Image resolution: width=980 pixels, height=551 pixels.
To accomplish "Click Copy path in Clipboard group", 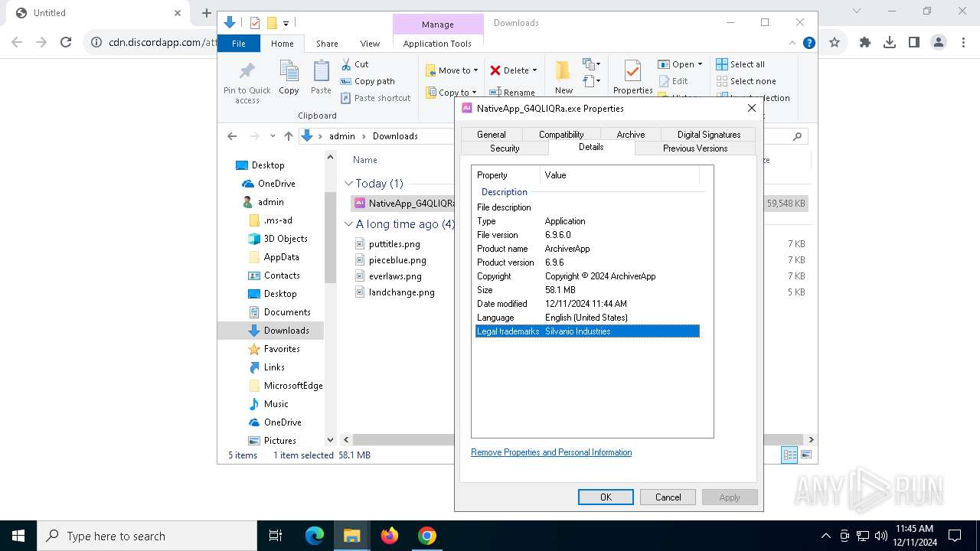I will pyautogui.click(x=367, y=81).
